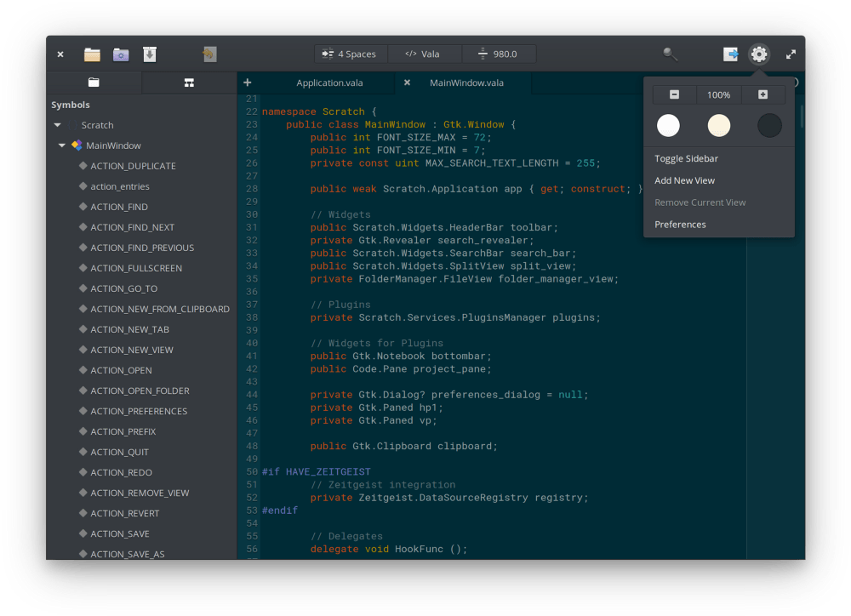Click the gear settings menu button

point(759,54)
